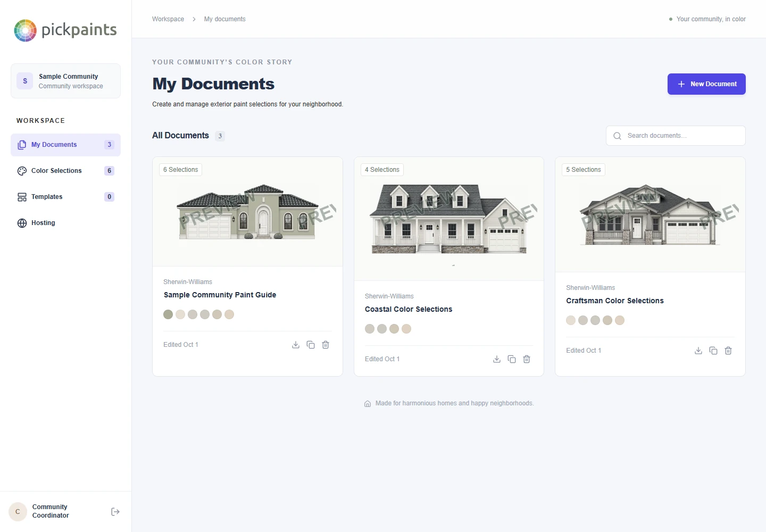Download the Coastal Color Selections document

pos(497,359)
